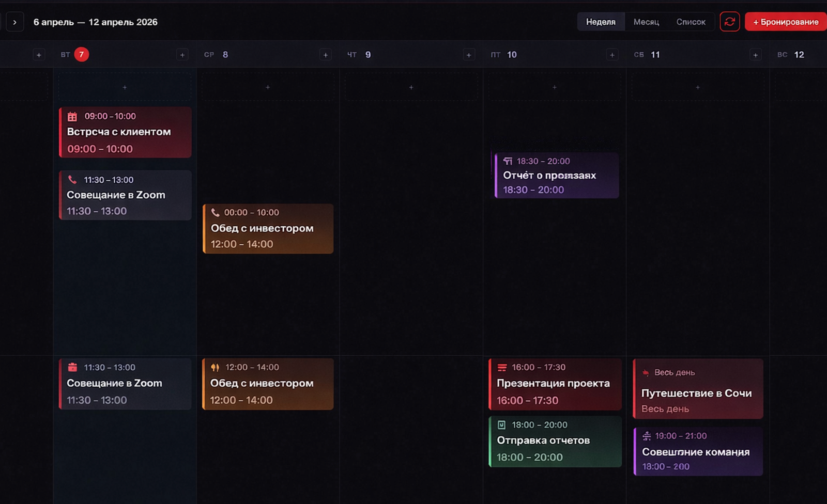
Task: Click the briefcase icon on Tuesday's Совещание в Zoom
Action: pos(72,367)
